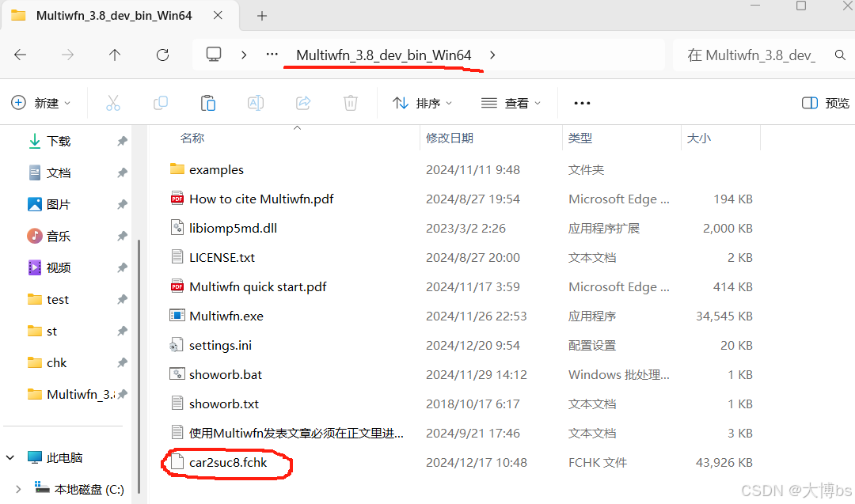Open the 新建 (New) dropdown
Image resolution: width=855 pixels, height=504 pixels.
pos(41,103)
